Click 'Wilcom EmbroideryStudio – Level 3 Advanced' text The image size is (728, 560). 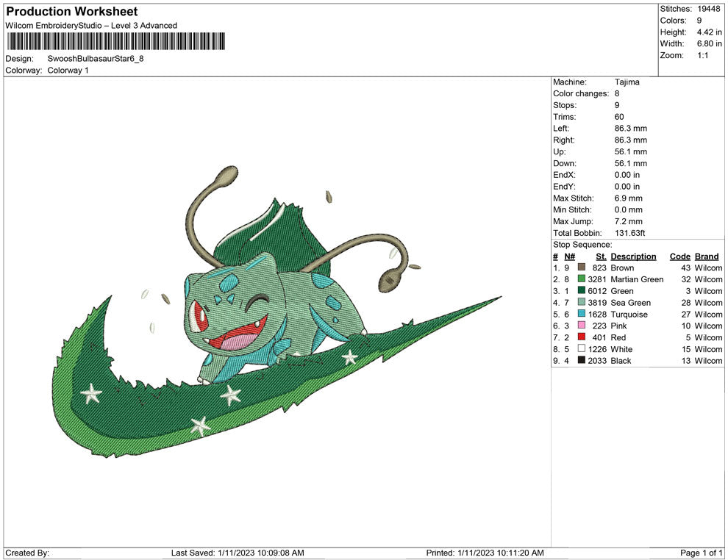coord(91,26)
